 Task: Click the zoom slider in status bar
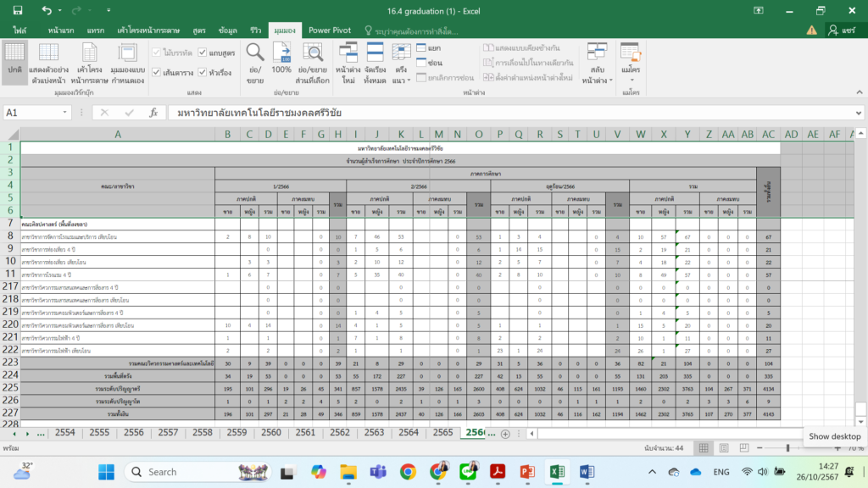(x=788, y=447)
